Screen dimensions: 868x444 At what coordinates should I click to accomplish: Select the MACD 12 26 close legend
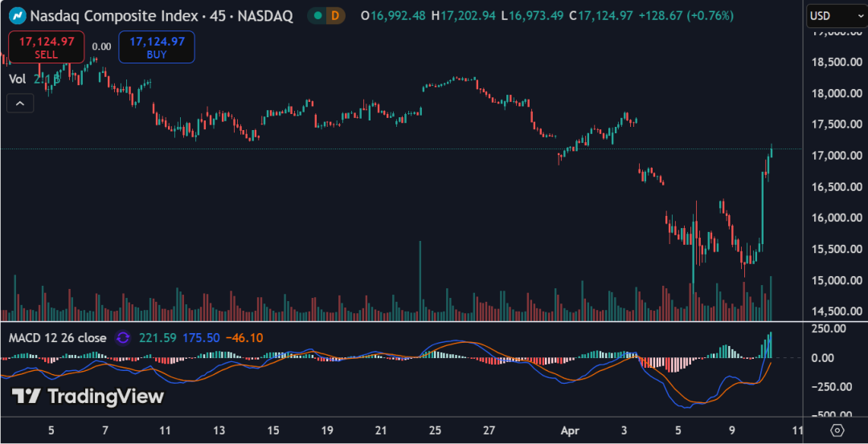coord(58,337)
